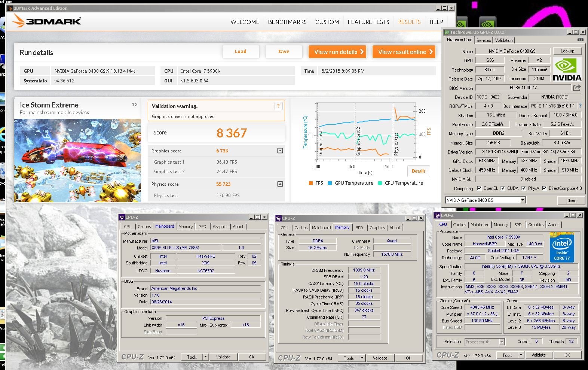This screenshot has height=370, width=588.
Task: Click the green CPU Temperature legend swatch
Action: click(380, 183)
